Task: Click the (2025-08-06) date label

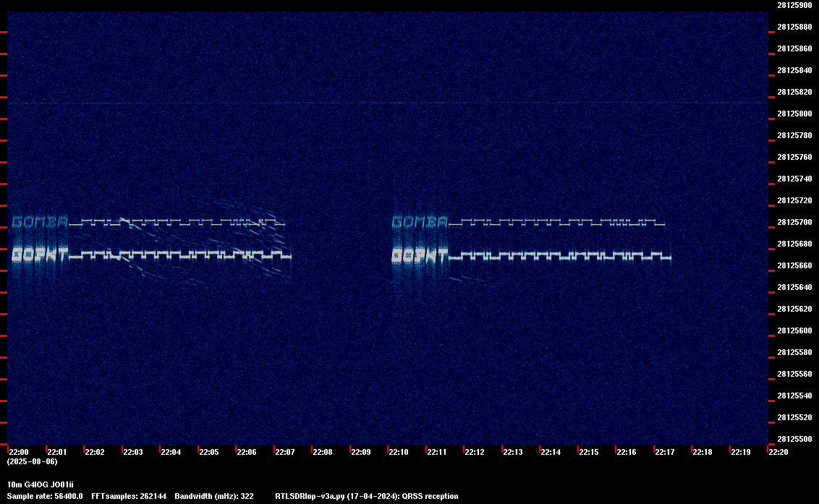Action: pyautogui.click(x=33, y=461)
